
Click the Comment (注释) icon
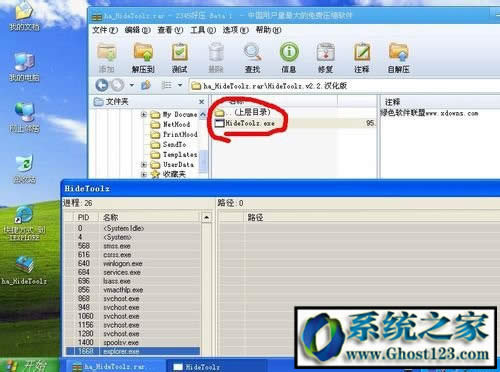(x=362, y=53)
